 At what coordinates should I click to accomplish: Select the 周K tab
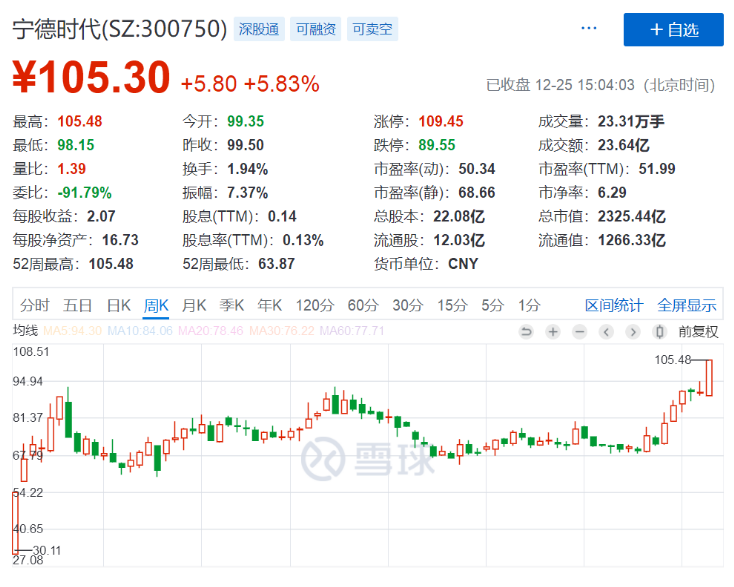[x=156, y=306]
